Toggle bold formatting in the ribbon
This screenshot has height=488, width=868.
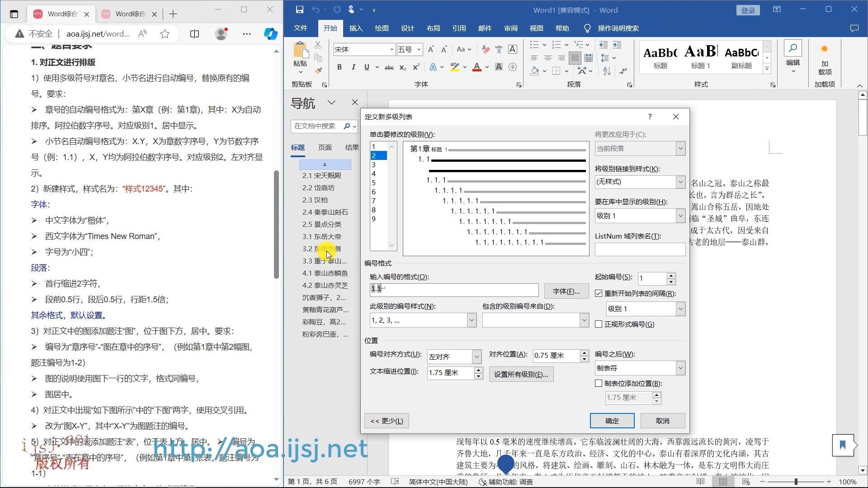(340, 67)
